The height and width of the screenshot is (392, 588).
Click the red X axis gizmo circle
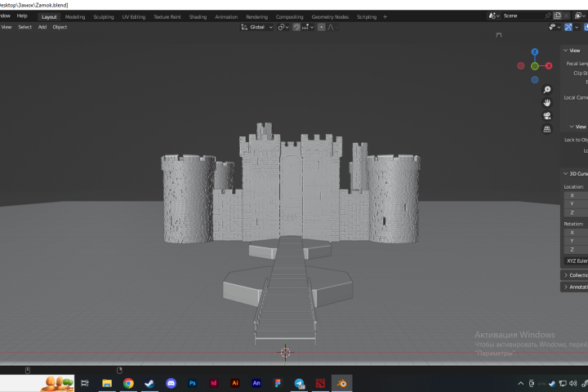pyautogui.click(x=549, y=66)
